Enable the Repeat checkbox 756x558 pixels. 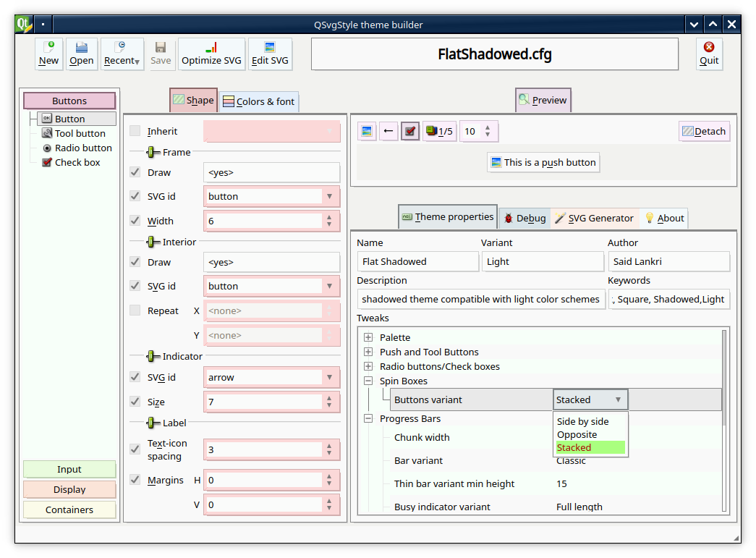pos(135,310)
